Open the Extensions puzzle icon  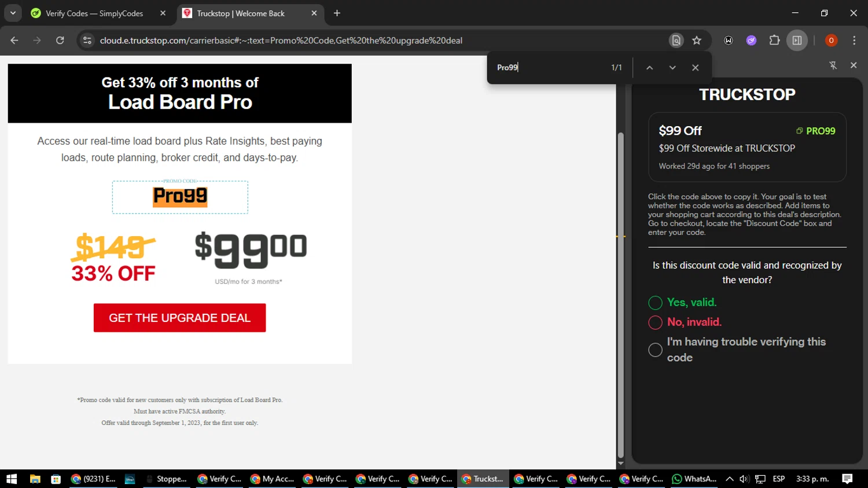pyautogui.click(x=774, y=41)
